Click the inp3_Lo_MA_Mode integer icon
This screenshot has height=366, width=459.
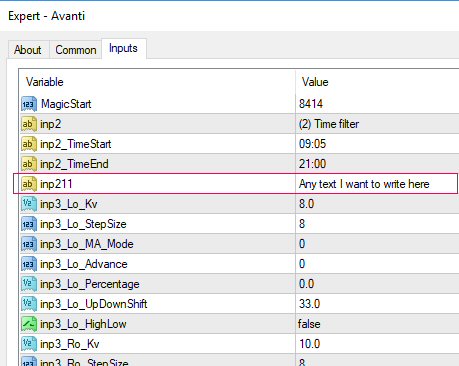click(29, 244)
